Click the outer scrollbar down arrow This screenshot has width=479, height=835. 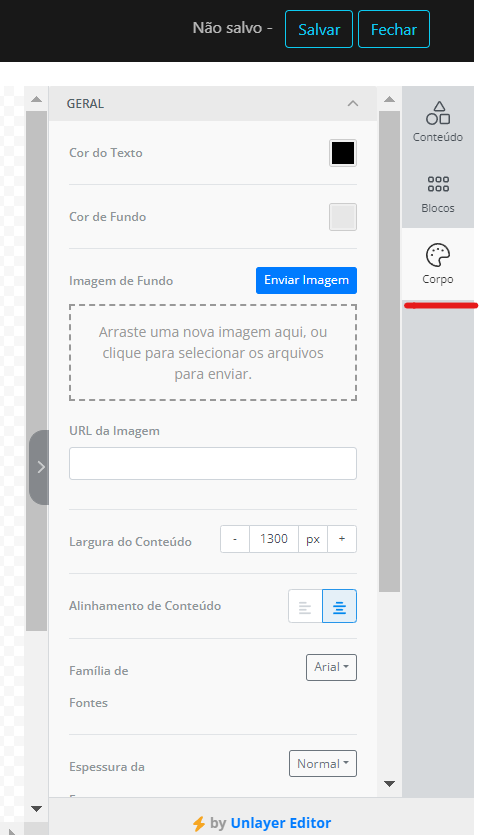pyautogui.click(x=36, y=808)
